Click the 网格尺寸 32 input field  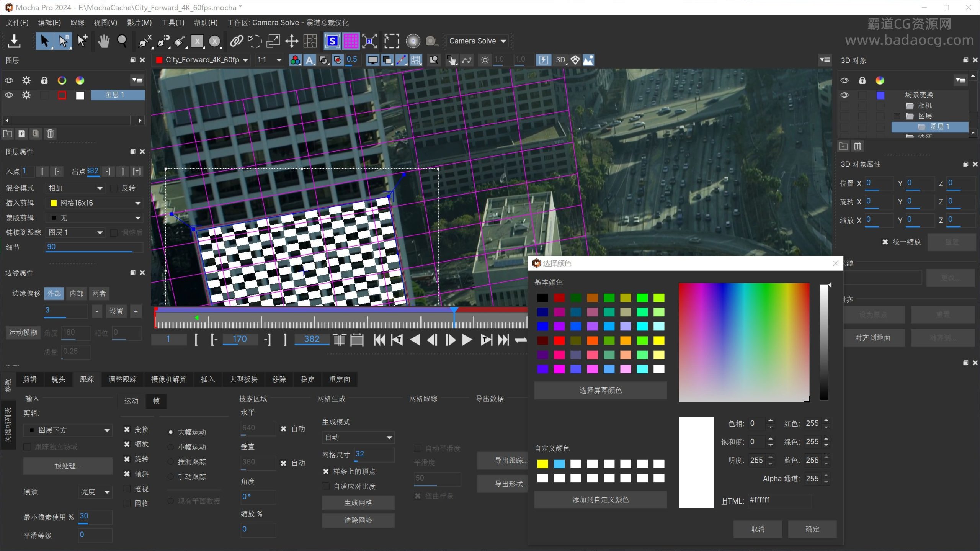[x=374, y=455]
